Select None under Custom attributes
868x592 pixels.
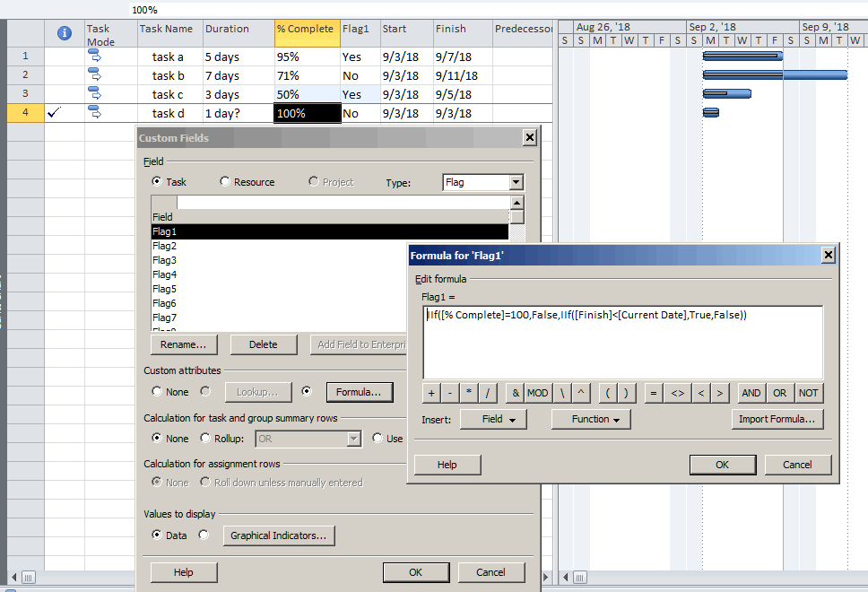coord(157,391)
